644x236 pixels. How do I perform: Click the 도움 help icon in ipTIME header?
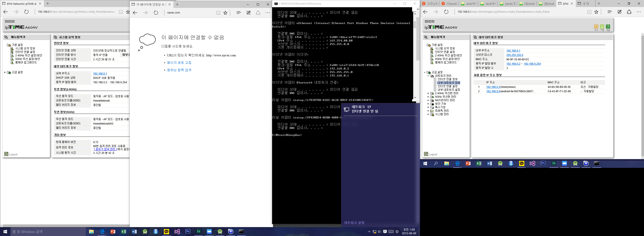(x=608, y=26)
